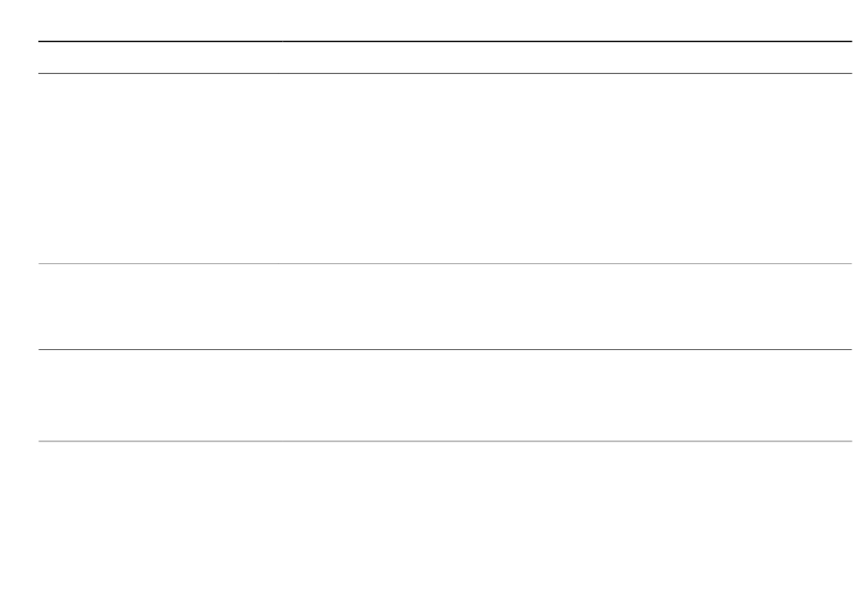This screenshot has width=868, height=596.
Task: Click the thin line under the header row
Action: tap(445, 73)
